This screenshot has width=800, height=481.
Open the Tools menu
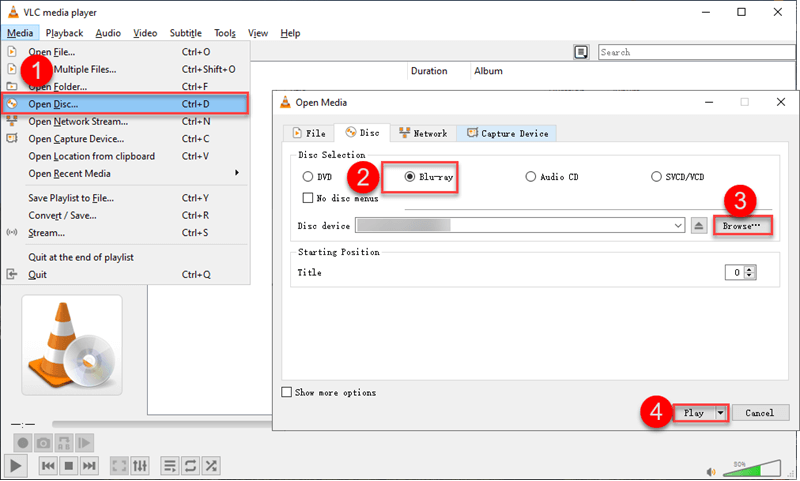225,33
